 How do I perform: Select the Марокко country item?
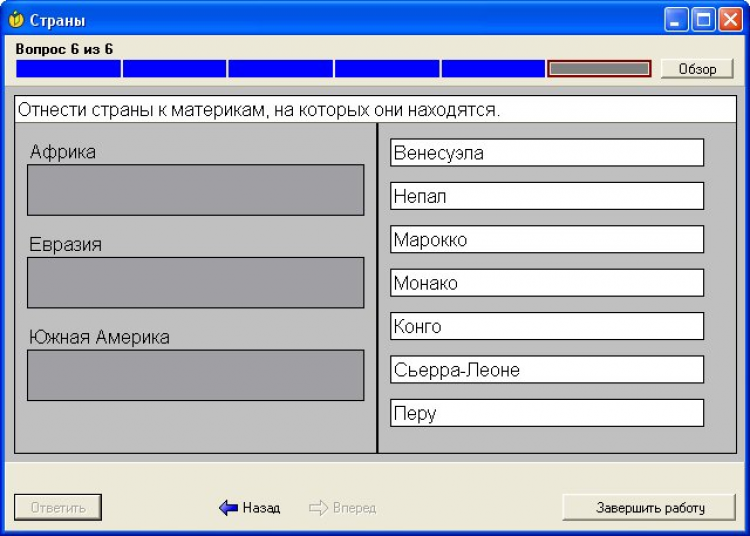click(547, 239)
